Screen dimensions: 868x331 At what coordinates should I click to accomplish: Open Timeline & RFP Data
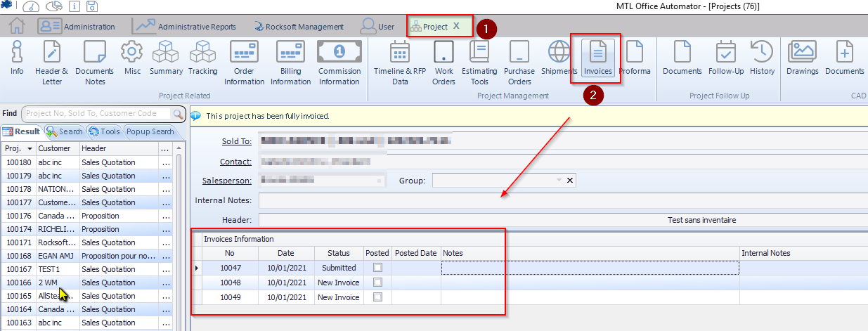(x=400, y=63)
